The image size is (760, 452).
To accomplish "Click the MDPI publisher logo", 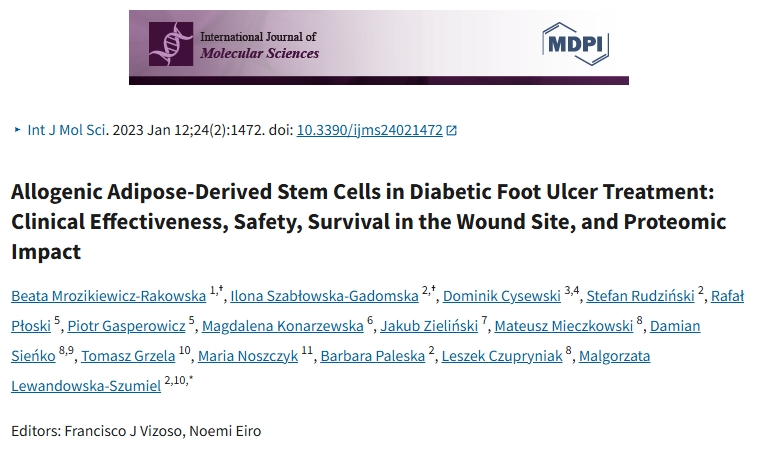I will pyautogui.click(x=575, y=44).
